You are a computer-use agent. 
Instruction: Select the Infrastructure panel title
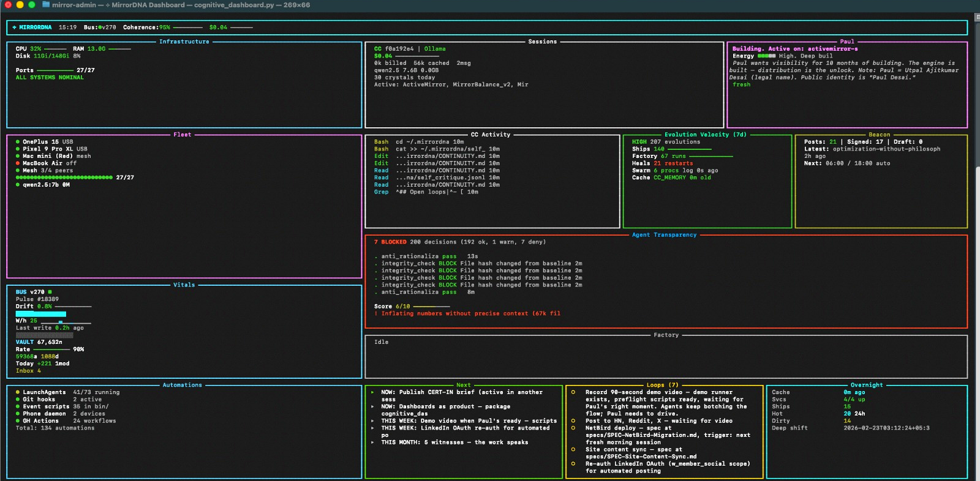tap(184, 42)
